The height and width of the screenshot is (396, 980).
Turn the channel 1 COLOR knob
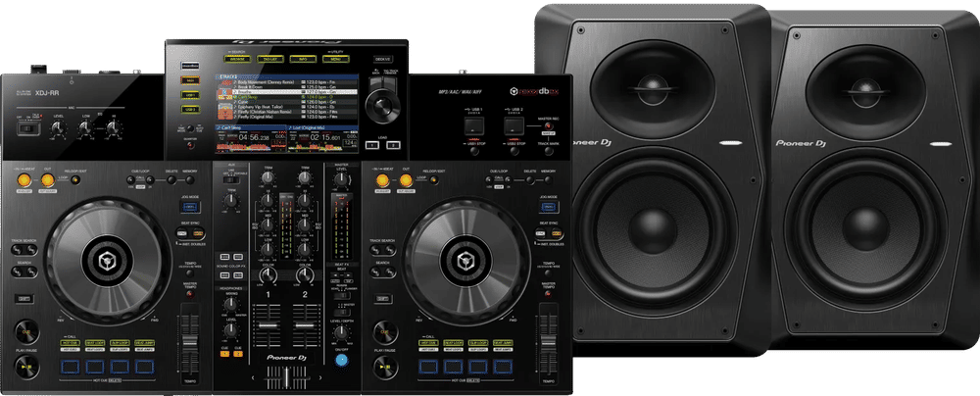(x=267, y=277)
